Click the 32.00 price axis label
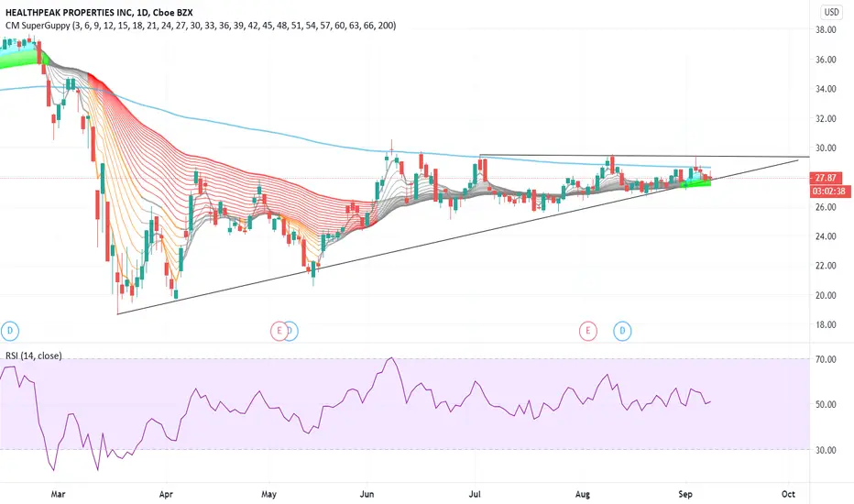The width and height of the screenshot is (854, 504). [825, 118]
